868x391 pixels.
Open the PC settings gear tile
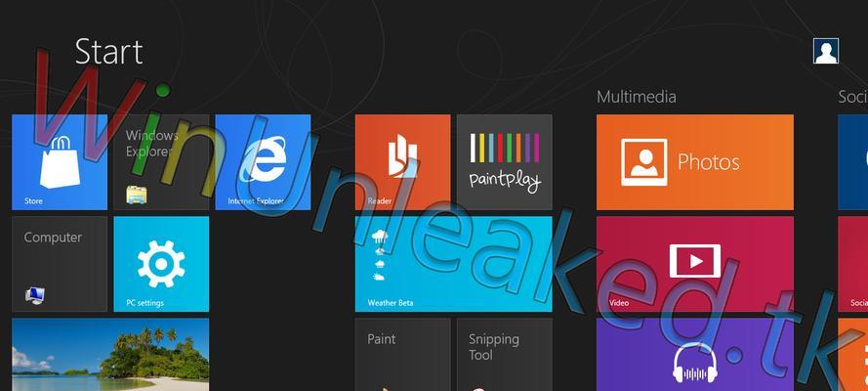coord(161,264)
